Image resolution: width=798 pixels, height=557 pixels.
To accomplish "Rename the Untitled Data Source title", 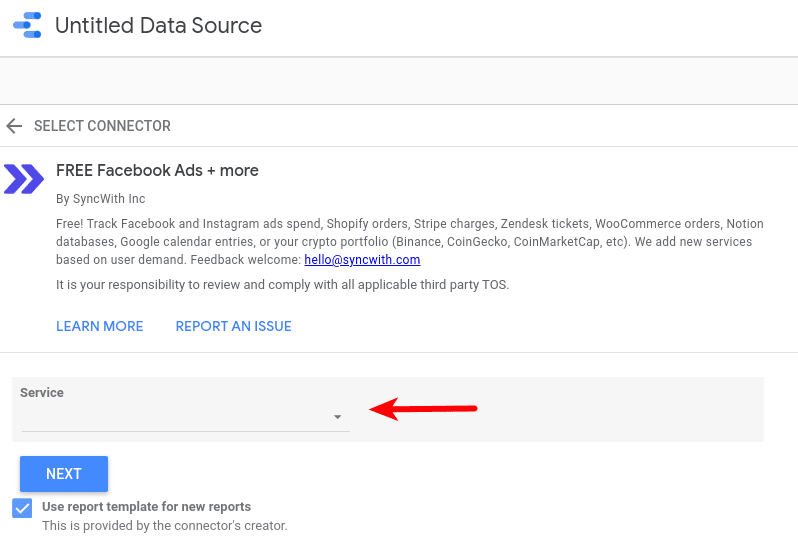I will click(x=158, y=25).
